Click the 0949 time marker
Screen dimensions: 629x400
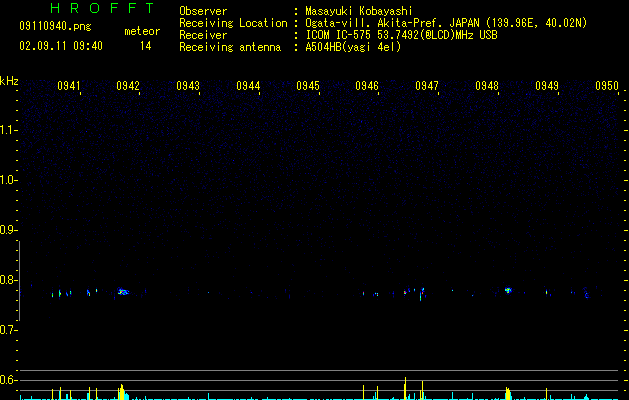(x=547, y=86)
